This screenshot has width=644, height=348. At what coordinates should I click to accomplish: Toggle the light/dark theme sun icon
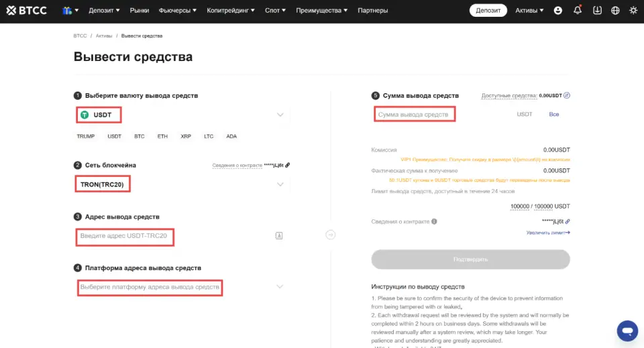[x=633, y=10]
